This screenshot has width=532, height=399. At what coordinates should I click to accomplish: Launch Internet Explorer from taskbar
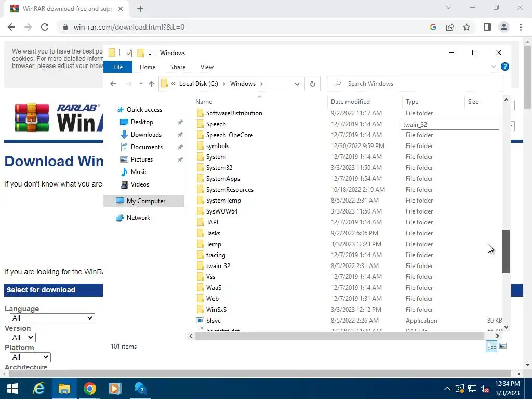38,389
